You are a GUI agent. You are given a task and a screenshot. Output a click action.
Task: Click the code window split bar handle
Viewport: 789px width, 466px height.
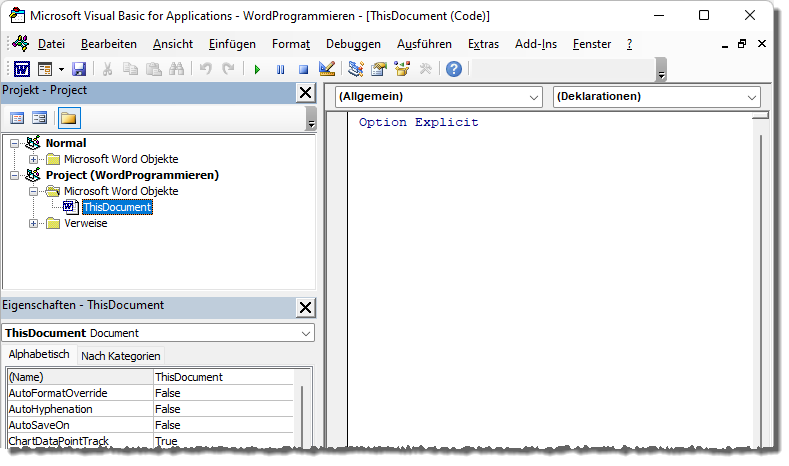point(760,115)
